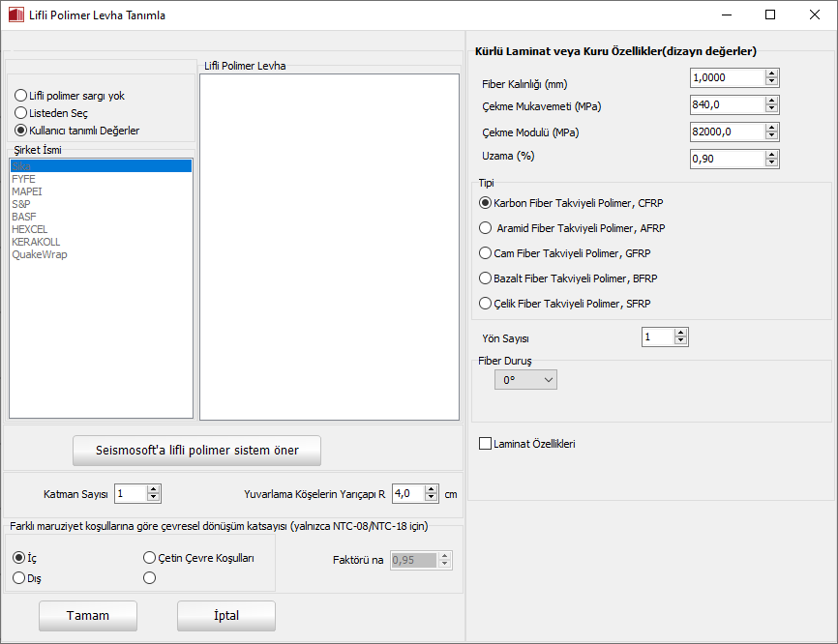Increase Katman Sayısı with up arrow
This screenshot has width=838, height=644.
153,489
